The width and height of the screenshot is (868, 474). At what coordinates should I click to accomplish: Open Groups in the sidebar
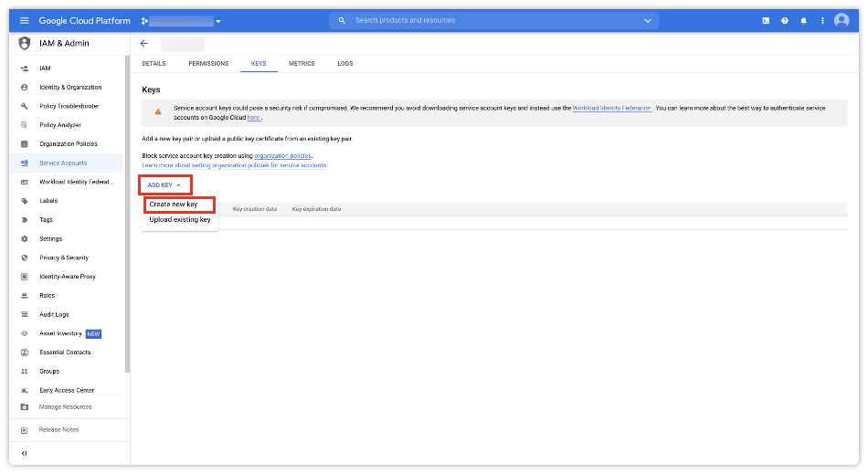49,371
